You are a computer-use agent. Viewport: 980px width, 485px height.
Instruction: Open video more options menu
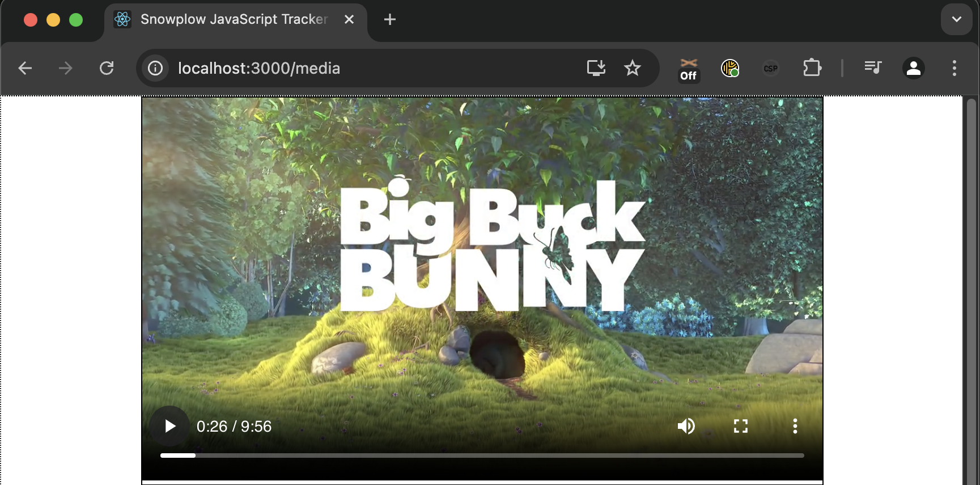[795, 426]
